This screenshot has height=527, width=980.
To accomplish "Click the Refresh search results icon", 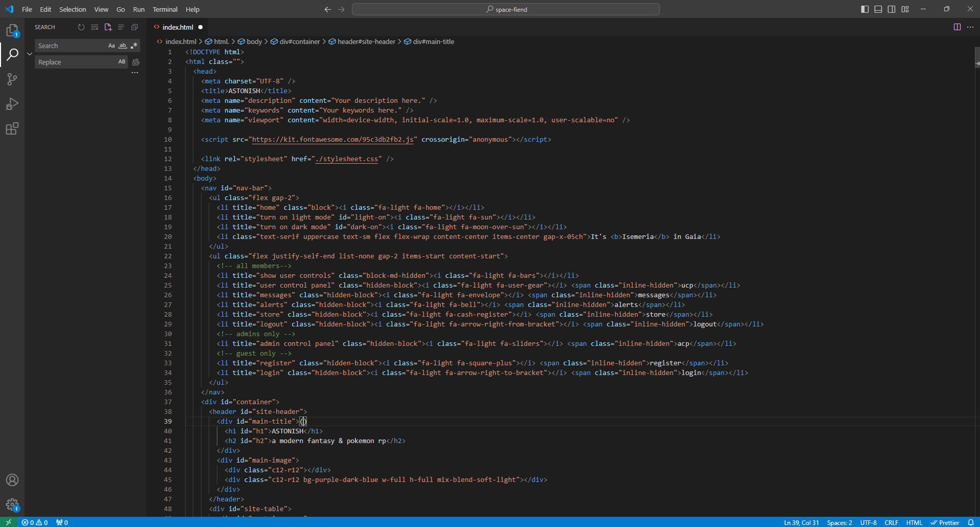I will (x=81, y=27).
